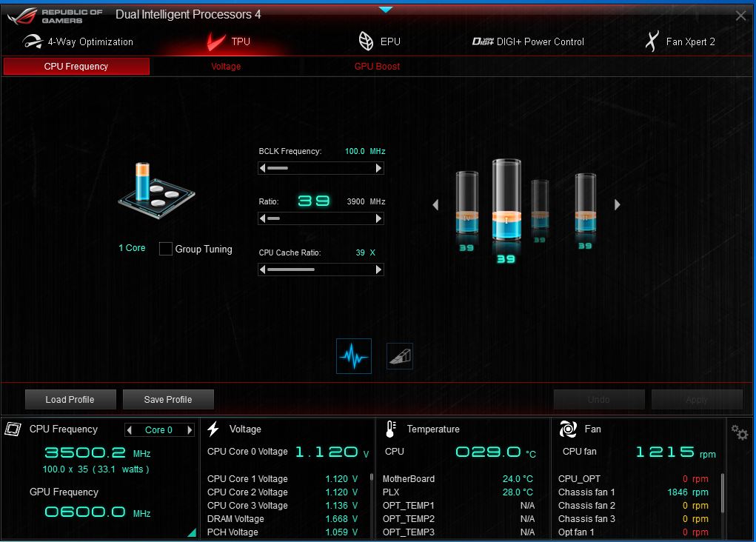Viewport: 756px width, 542px height.
Task: Switch to the EPU tab
Action: click(379, 41)
